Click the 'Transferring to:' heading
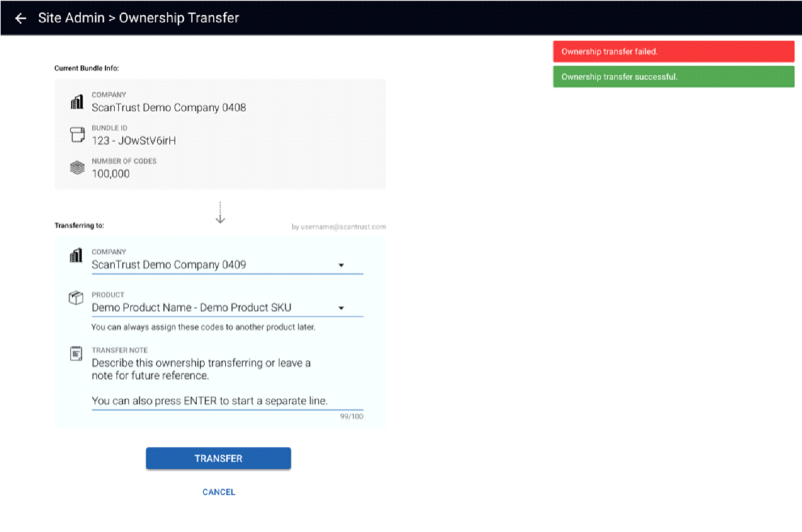The width and height of the screenshot is (802, 532). point(80,226)
